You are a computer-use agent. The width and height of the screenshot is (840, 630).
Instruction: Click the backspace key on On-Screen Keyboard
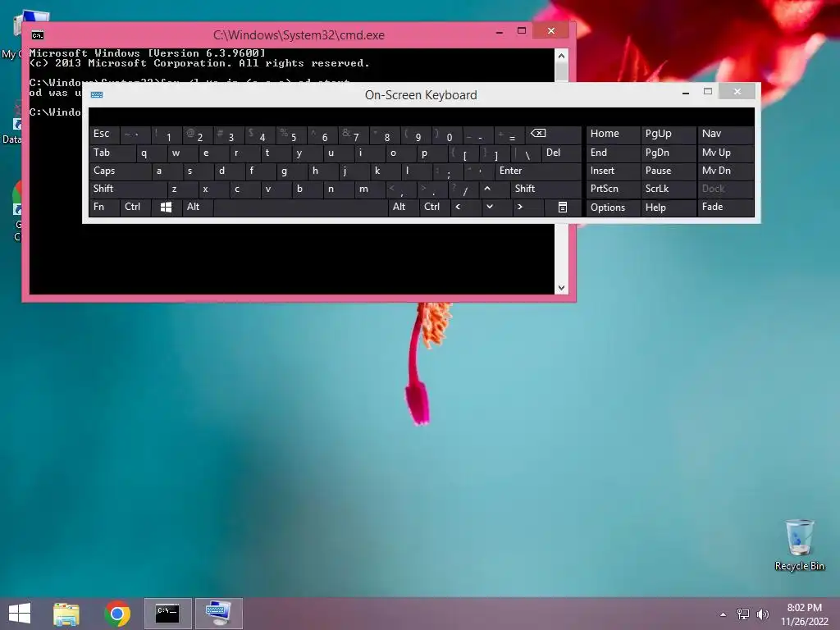pyautogui.click(x=554, y=135)
